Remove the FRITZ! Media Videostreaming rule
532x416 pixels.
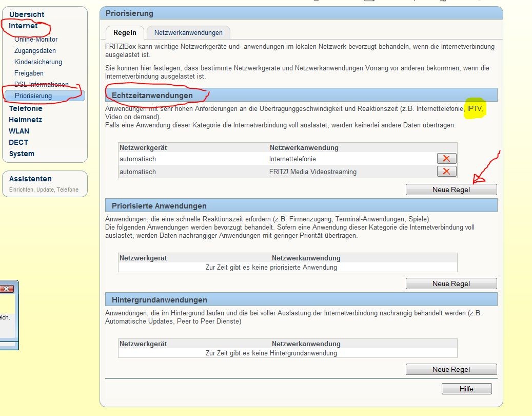click(x=446, y=172)
